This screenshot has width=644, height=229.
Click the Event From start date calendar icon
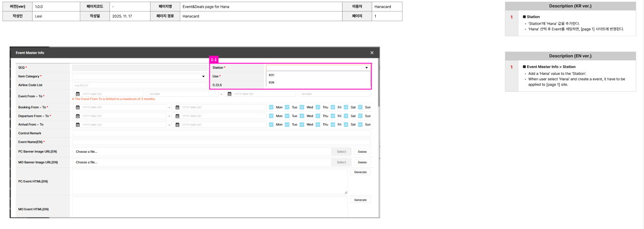[x=78, y=94]
